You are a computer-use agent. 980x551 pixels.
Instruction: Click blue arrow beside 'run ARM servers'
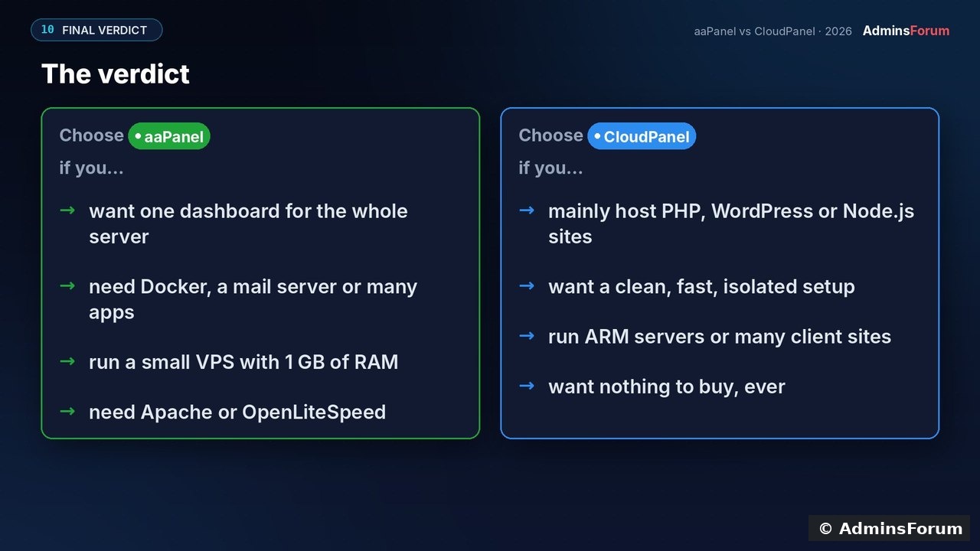(527, 335)
